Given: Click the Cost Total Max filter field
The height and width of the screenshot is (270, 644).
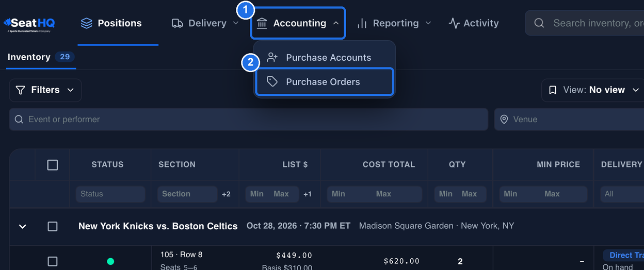Looking at the screenshot, I should [398, 194].
